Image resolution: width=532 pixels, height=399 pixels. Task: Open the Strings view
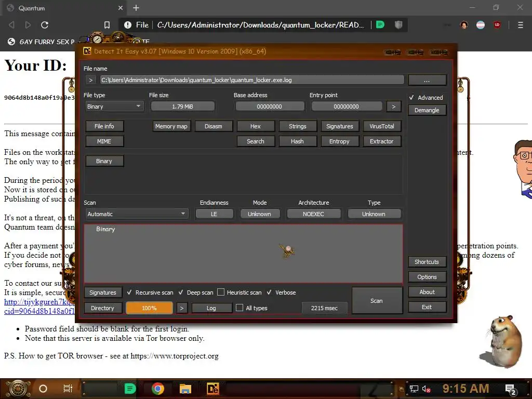point(298,126)
